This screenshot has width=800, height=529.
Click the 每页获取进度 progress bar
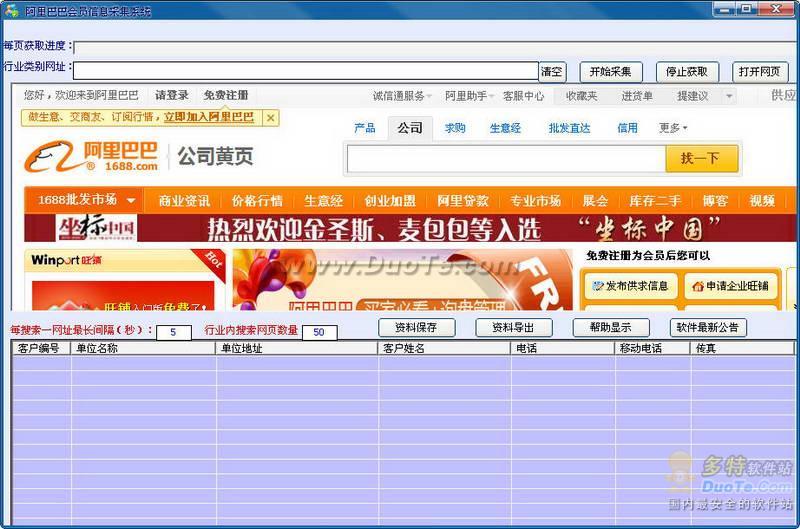[x=435, y=47]
